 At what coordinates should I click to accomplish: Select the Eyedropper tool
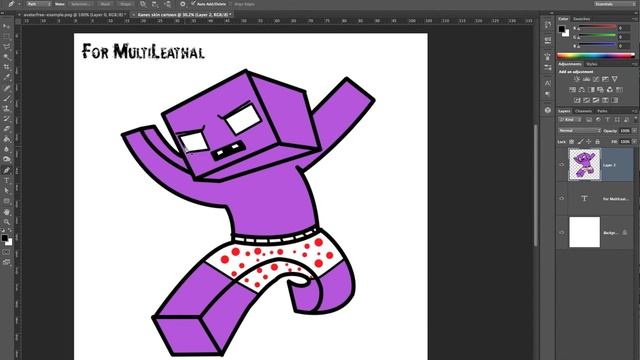6,78
